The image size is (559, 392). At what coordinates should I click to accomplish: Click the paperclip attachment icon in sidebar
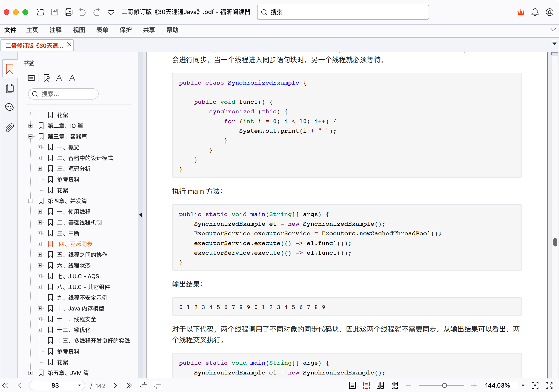point(9,127)
